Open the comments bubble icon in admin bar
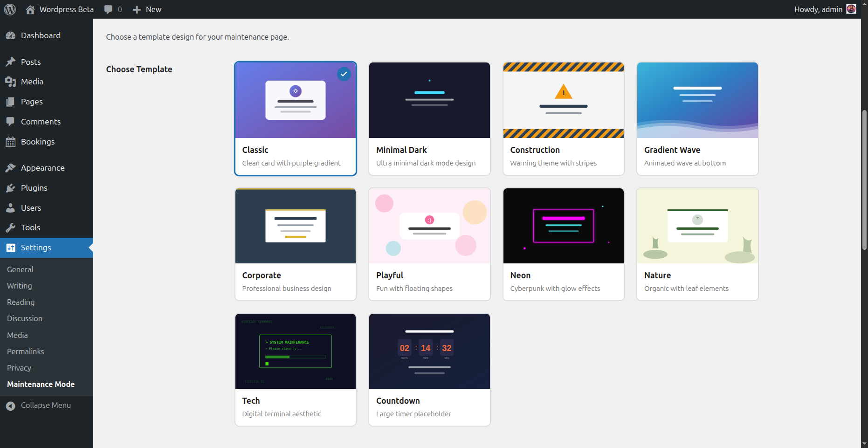Image resolution: width=868 pixels, height=448 pixels. click(108, 9)
